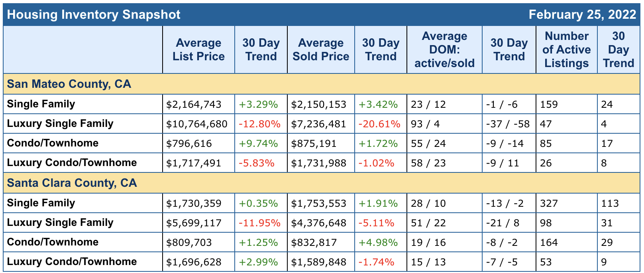Viewport: 644px width, 273px height.
Task: Click the February 25, 2022 date
Action: (582, 15)
